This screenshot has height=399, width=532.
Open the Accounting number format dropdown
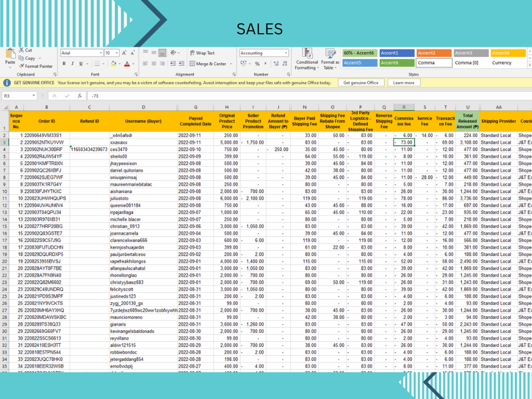[x=286, y=53]
